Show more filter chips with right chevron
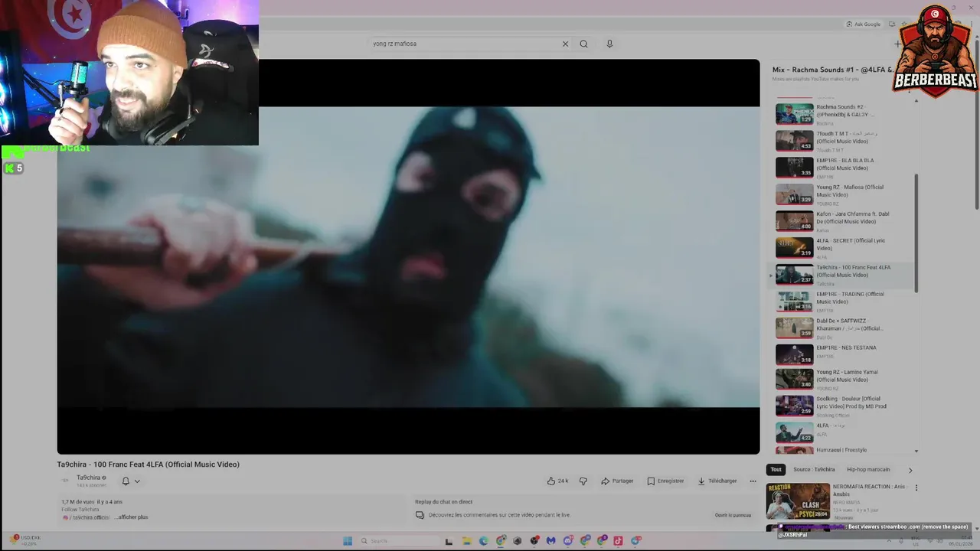Image resolution: width=980 pixels, height=551 pixels. coord(910,470)
